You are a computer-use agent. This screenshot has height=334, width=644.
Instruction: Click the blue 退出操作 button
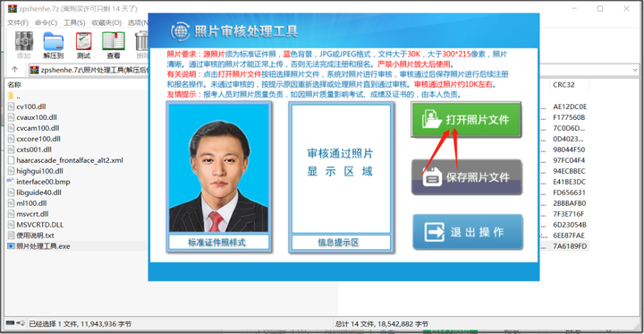click(x=468, y=232)
